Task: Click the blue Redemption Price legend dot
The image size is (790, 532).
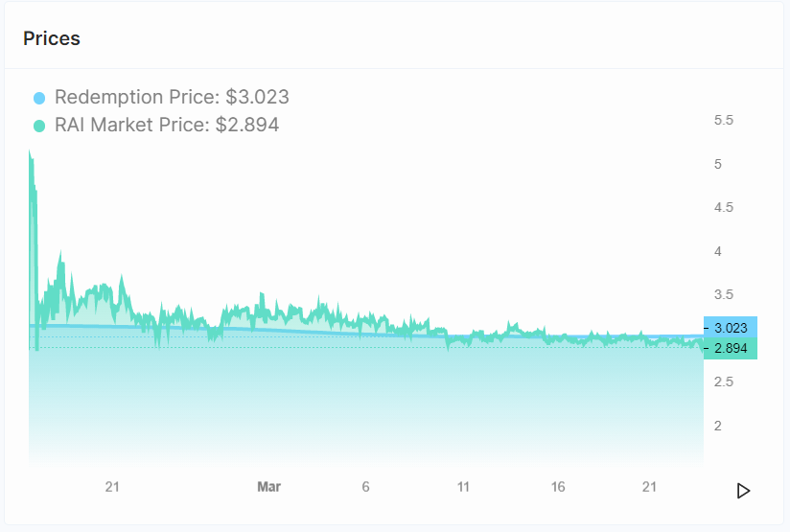Action: pos(39,98)
